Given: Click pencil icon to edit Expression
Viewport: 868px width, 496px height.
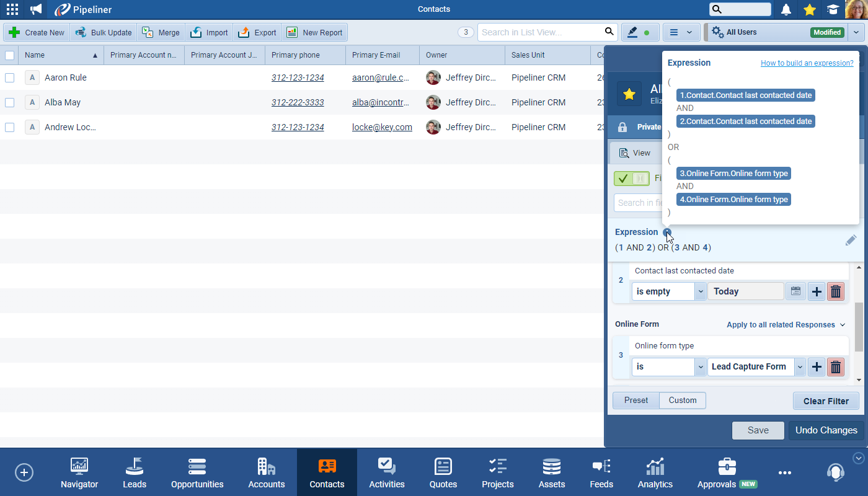Looking at the screenshot, I should click(x=851, y=240).
